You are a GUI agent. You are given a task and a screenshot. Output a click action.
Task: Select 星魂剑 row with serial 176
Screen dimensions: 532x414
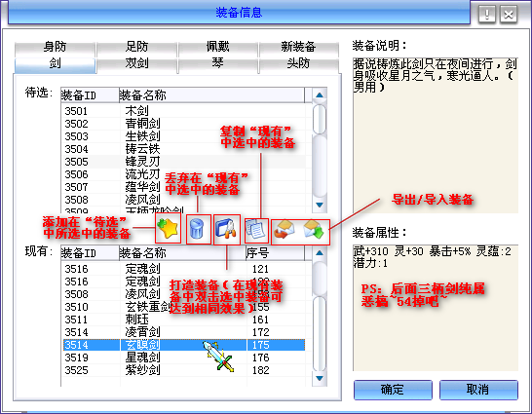(183, 358)
